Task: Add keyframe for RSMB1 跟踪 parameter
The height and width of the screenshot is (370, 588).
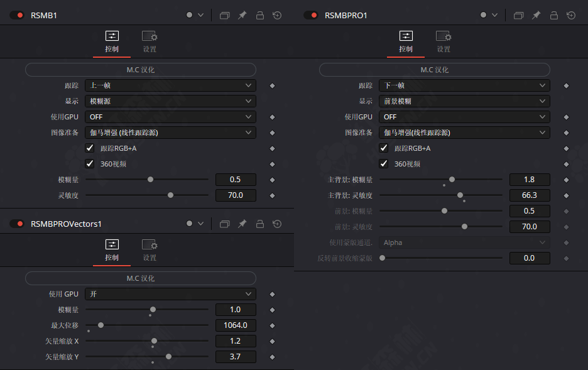Action: coord(272,86)
